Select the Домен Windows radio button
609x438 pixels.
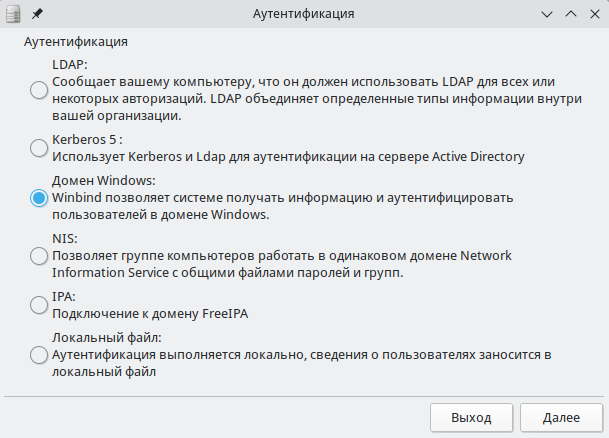tap(39, 198)
